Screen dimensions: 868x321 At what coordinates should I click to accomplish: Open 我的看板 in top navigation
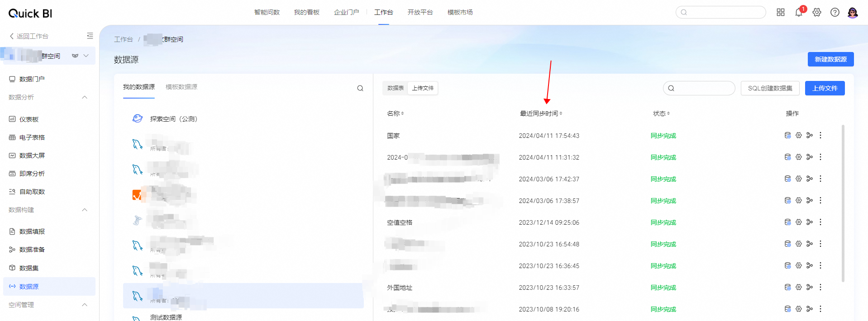(x=306, y=12)
